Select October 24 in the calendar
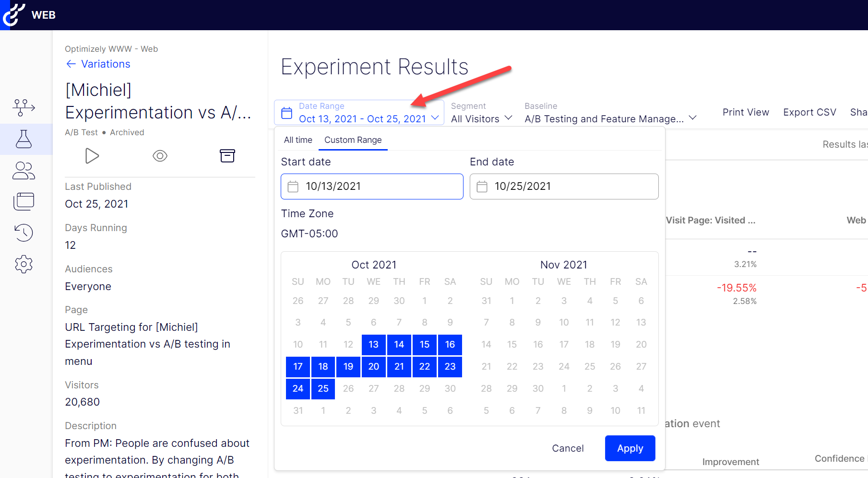Screen dimensions: 868x478 pyautogui.click(x=298, y=389)
